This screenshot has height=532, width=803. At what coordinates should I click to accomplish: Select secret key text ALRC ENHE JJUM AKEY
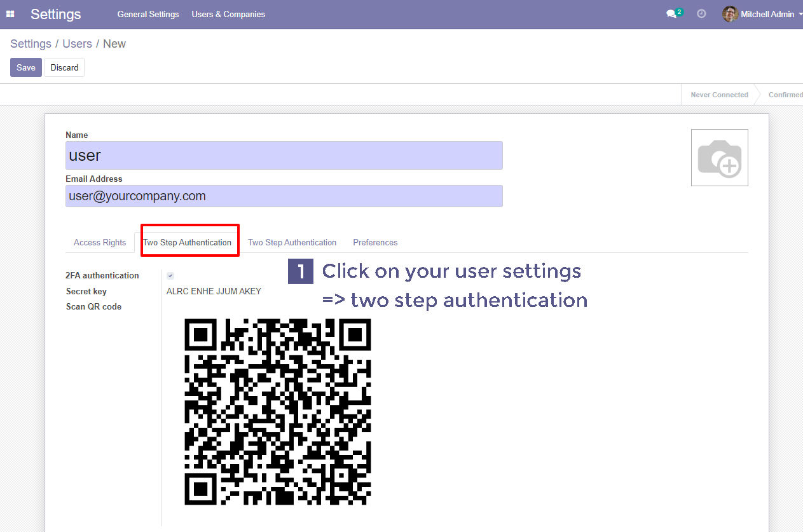214,291
